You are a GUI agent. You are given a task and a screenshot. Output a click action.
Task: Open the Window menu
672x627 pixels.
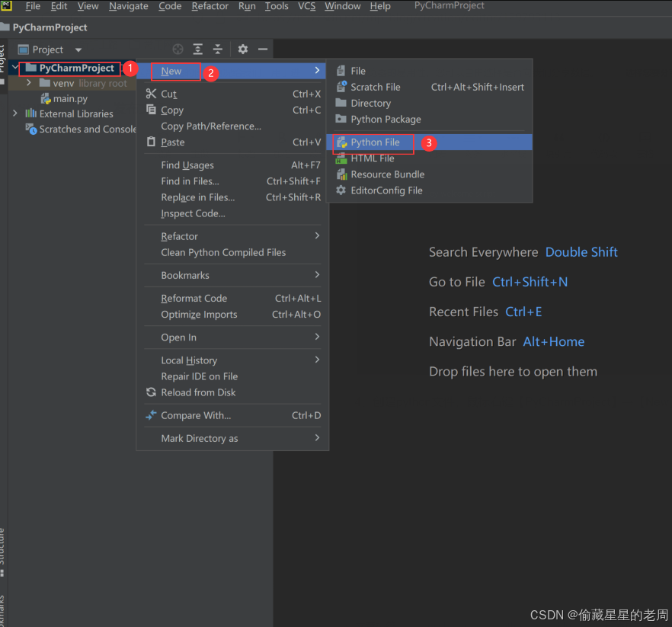[342, 6]
